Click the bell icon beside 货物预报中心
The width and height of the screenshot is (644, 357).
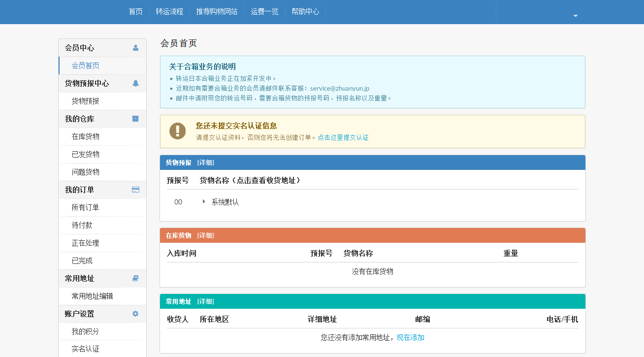[x=135, y=83]
